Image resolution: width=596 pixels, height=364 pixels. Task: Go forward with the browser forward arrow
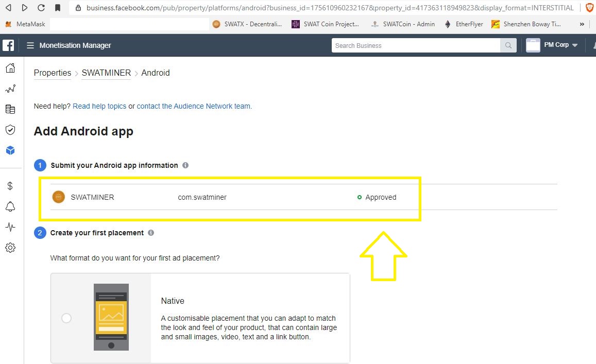(25, 8)
